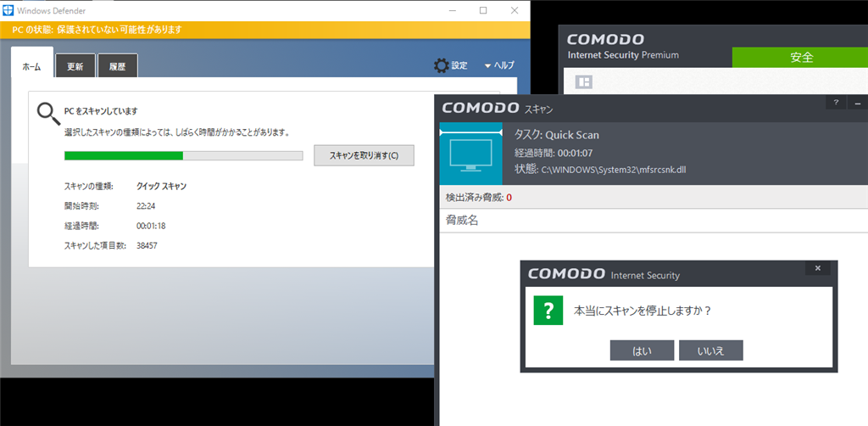Confirm stopping scan with はい
This screenshot has height=426, width=868.
pos(642,350)
